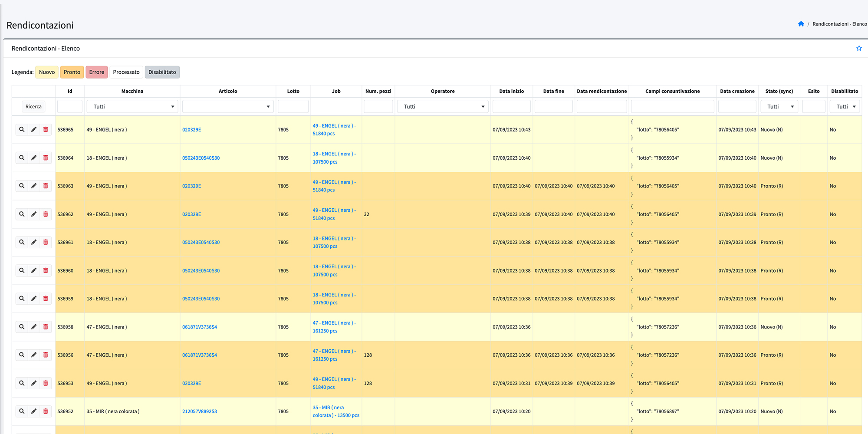Viewport: 868px width, 434px height.
Task: Click the pencil icon for row 536956
Action: (x=34, y=355)
